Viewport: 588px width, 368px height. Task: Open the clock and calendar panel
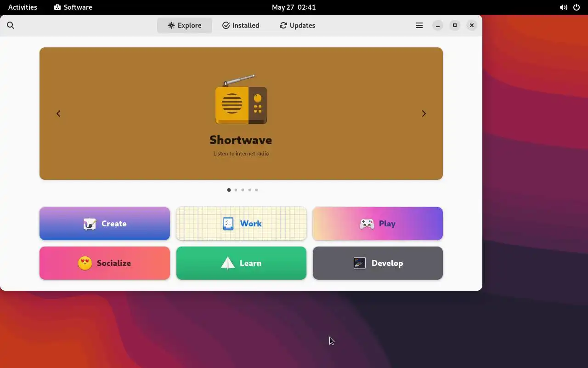(x=294, y=7)
